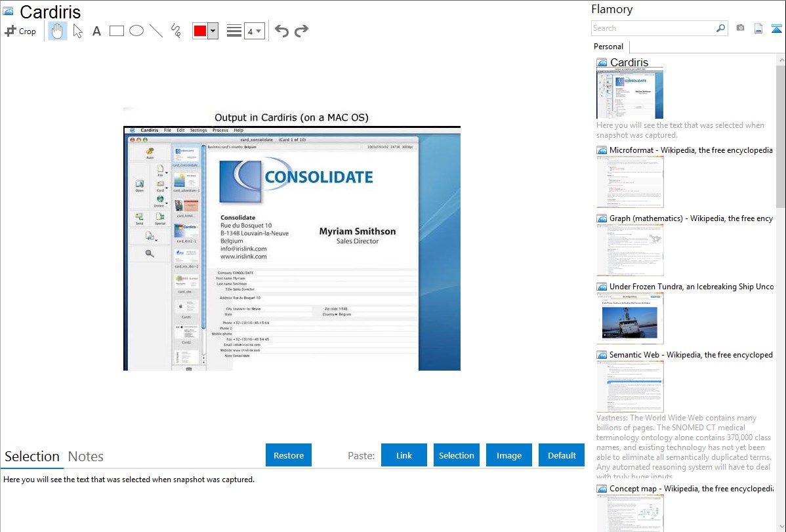
Task: Click the "Semantic Web - Wikipedia" title
Action: coord(692,354)
